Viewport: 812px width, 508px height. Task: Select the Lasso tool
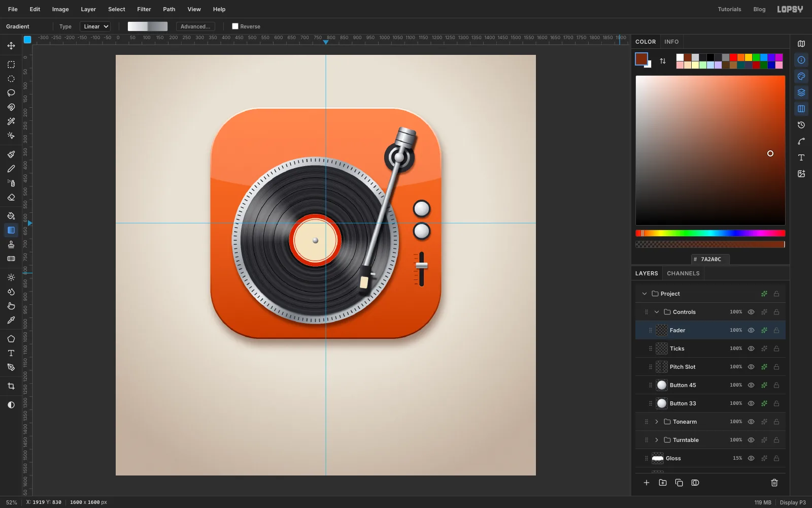click(x=11, y=93)
